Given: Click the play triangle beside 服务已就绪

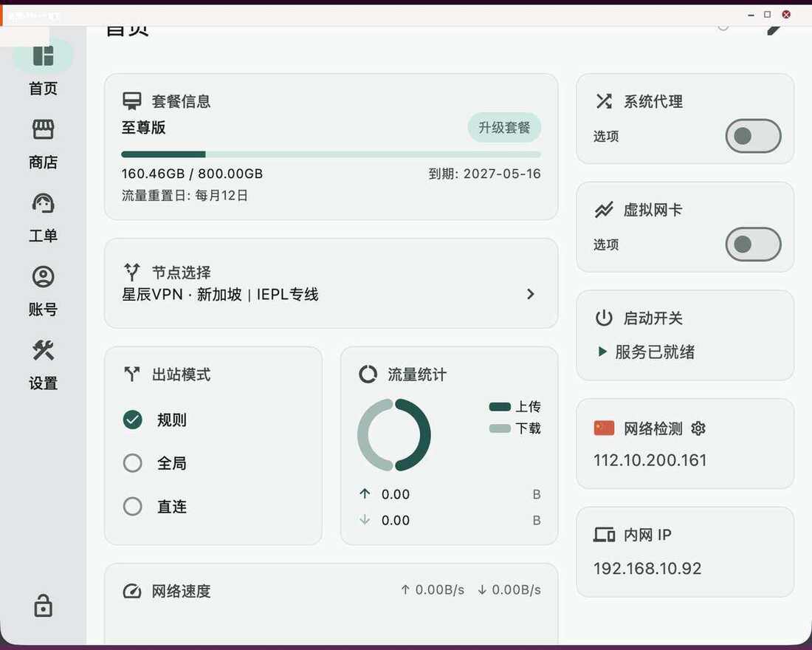Looking at the screenshot, I should point(602,352).
